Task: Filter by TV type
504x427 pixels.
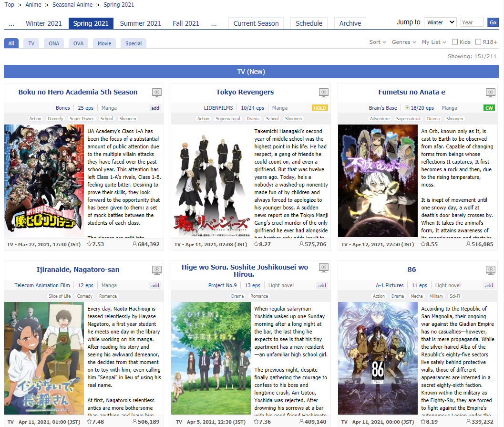Action: pyautogui.click(x=31, y=43)
